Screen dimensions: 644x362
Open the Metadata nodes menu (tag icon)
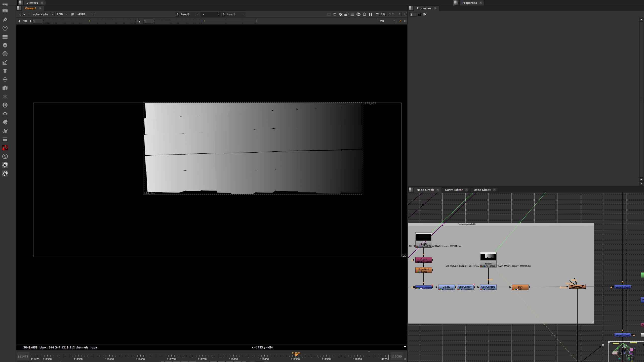(x=5, y=122)
